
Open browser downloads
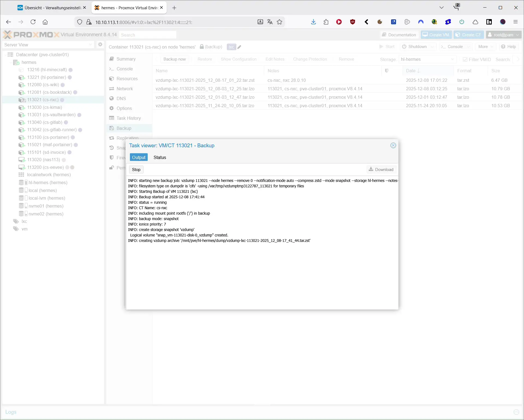[313, 22]
